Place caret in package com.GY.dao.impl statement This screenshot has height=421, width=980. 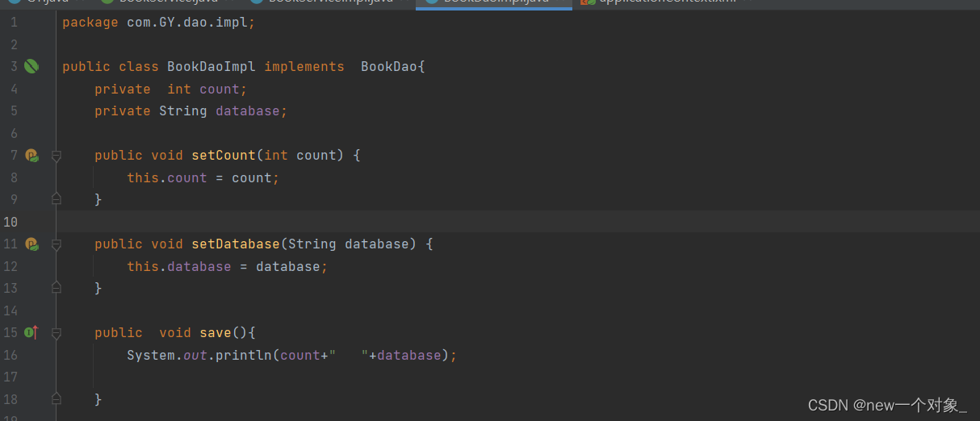click(x=159, y=22)
